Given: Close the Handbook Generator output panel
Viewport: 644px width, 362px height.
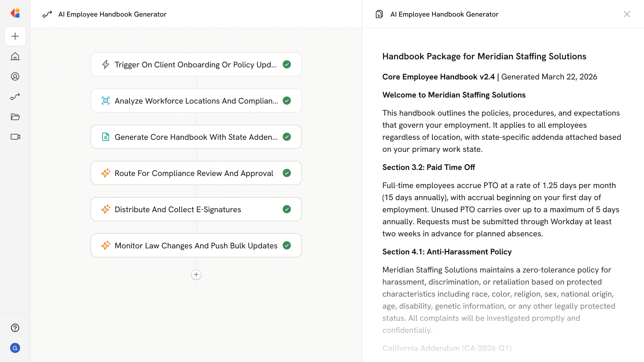Looking at the screenshot, I should click(x=627, y=14).
